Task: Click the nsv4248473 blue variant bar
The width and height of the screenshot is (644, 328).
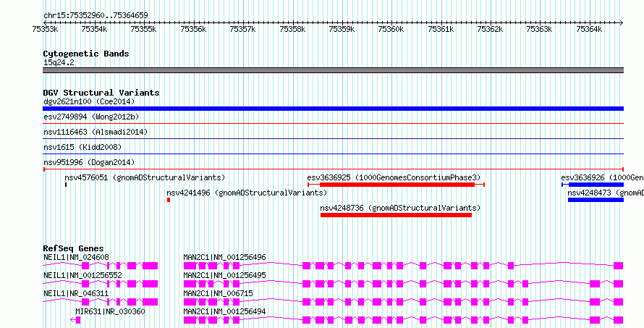Action: (596, 200)
